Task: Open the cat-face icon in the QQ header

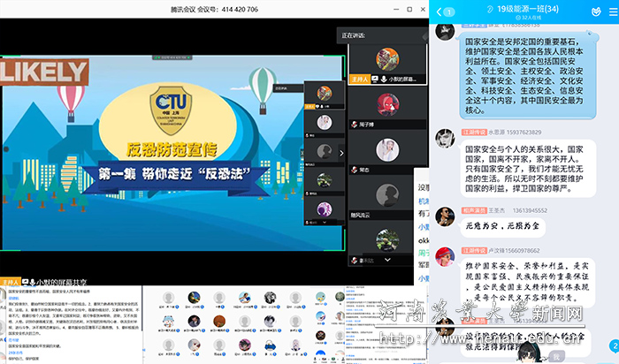Action: 596,11
